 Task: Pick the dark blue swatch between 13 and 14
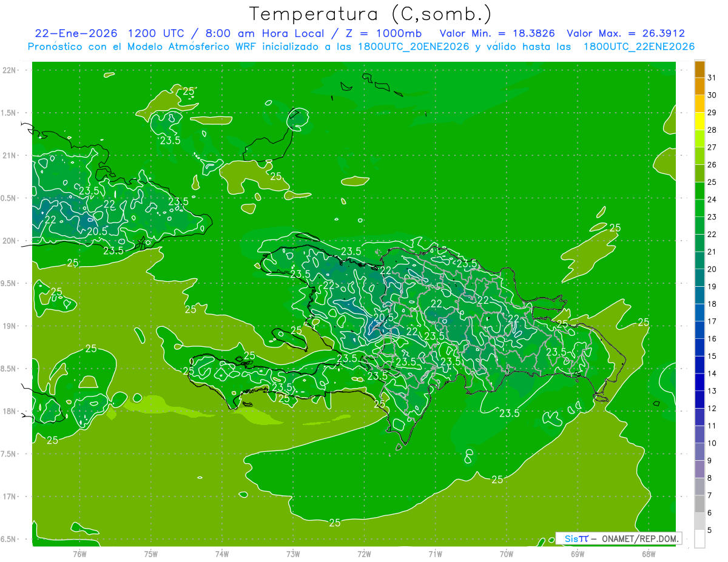click(x=699, y=383)
